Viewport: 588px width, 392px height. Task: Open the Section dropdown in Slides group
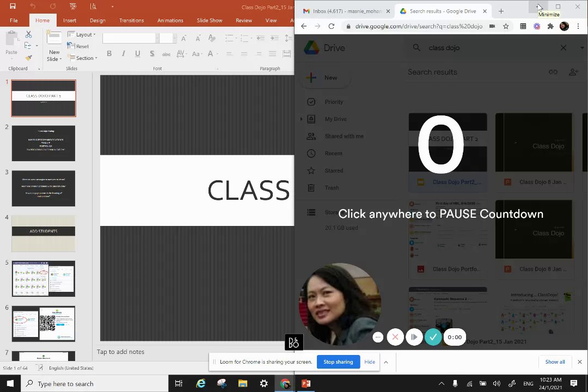82,58
